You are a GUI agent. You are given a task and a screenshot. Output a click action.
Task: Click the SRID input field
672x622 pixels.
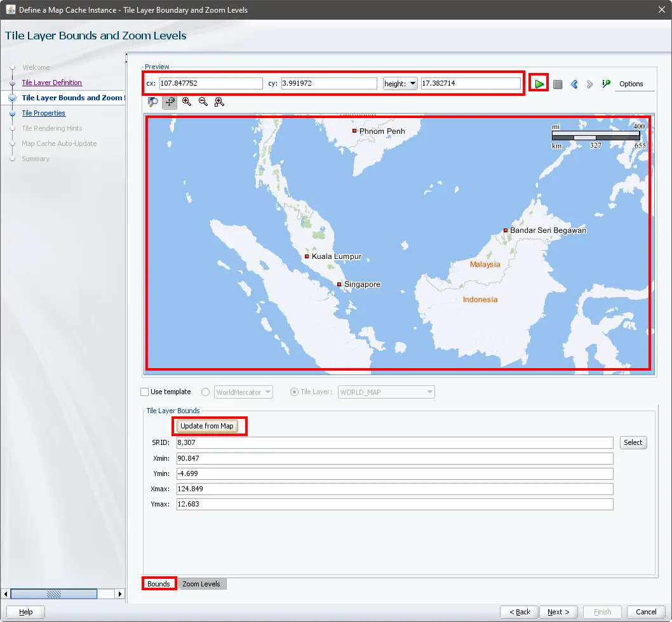[x=394, y=442]
